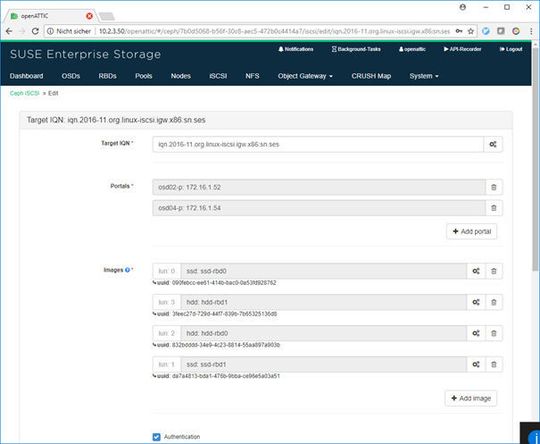This screenshot has height=444, width=540.
Task: Click the blue extension icon in toolbar
Action: coord(486,31)
